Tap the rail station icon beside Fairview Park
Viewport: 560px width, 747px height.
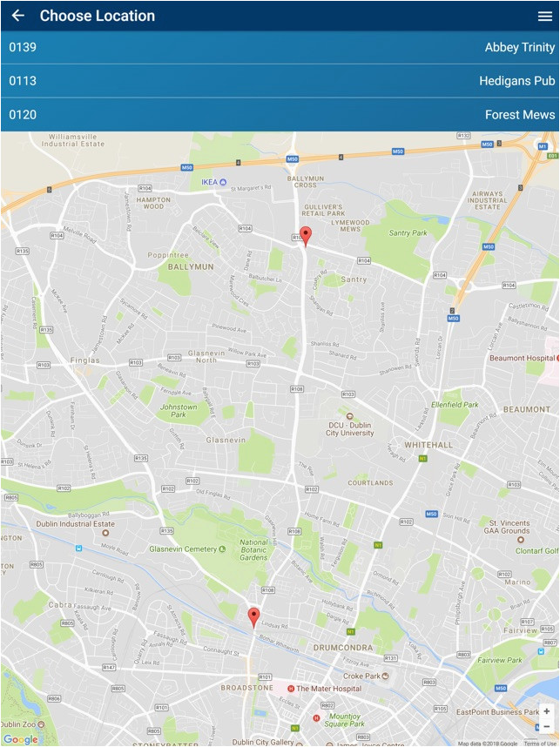[x=541, y=651]
